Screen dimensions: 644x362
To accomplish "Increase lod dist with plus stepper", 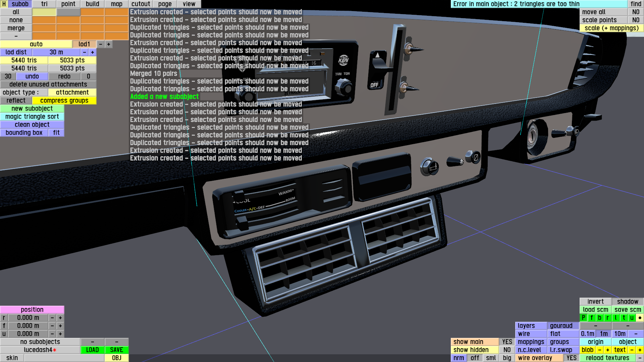I will coord(92,52).
